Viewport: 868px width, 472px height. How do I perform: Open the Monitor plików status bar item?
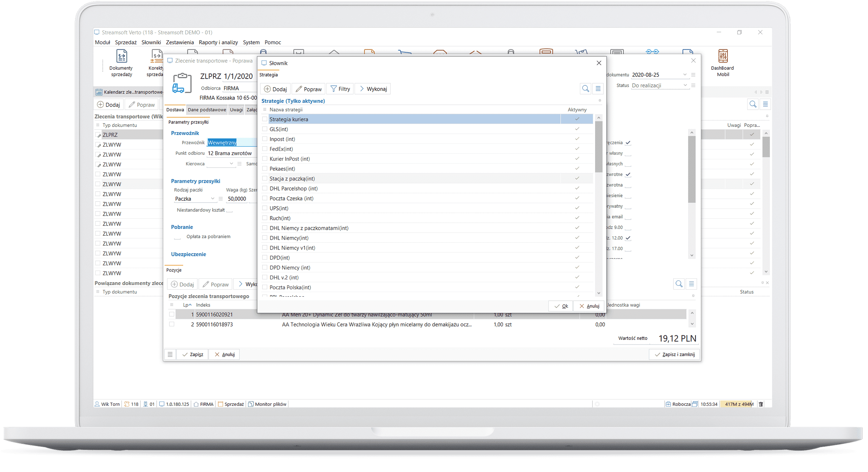click(267, 404)
